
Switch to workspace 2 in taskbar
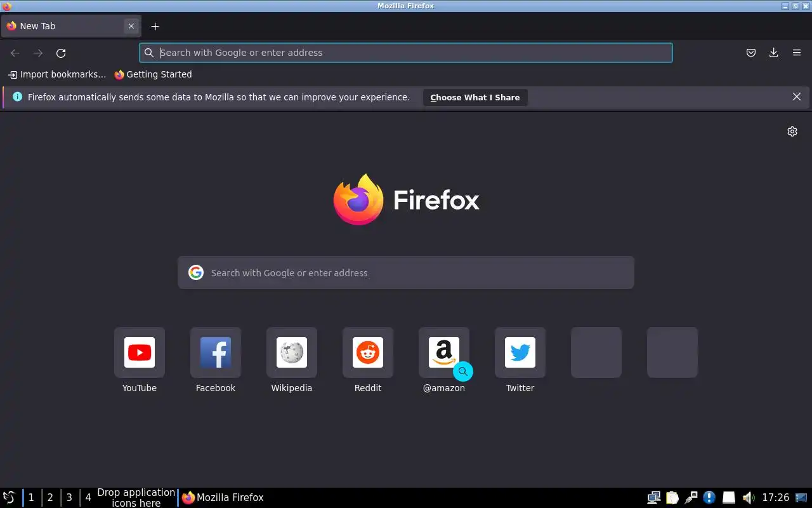[x=50, y=498]
